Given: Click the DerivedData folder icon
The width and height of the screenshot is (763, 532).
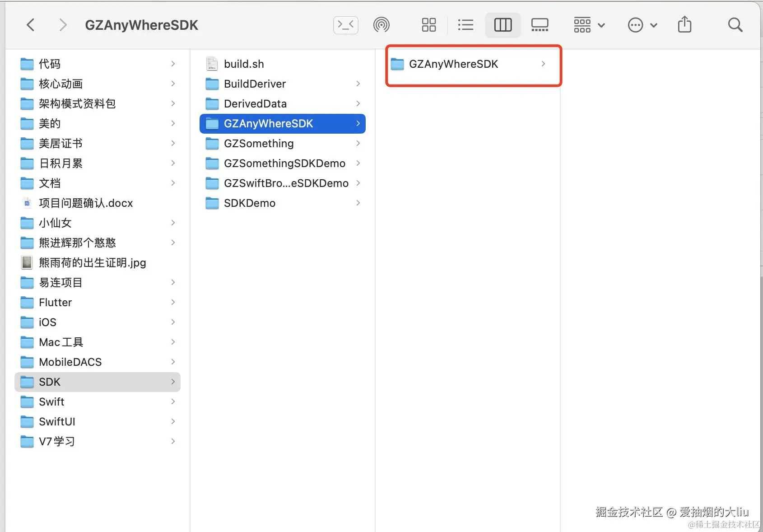Looking at the screenshot, I should click(212, 104).
